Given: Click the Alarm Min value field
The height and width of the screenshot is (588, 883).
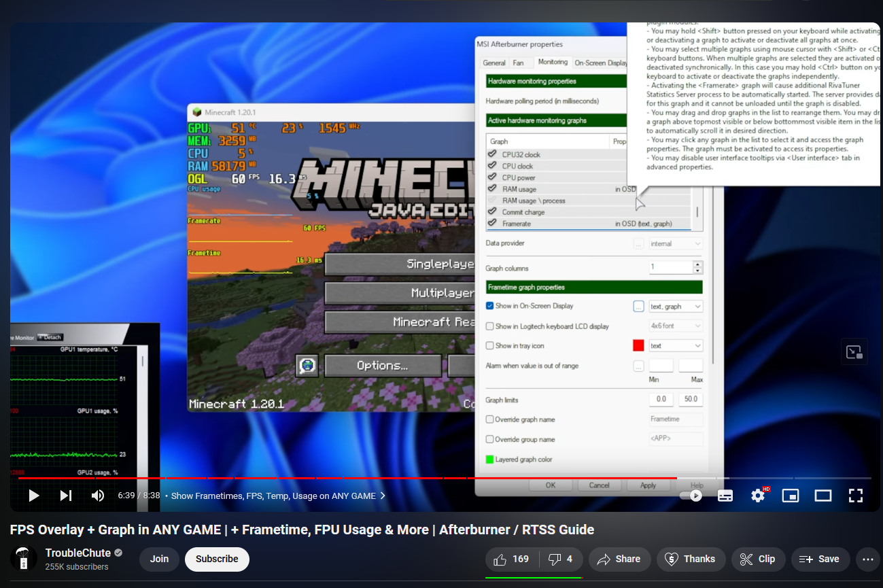Looking at the screenshot, I should point(661,366).
